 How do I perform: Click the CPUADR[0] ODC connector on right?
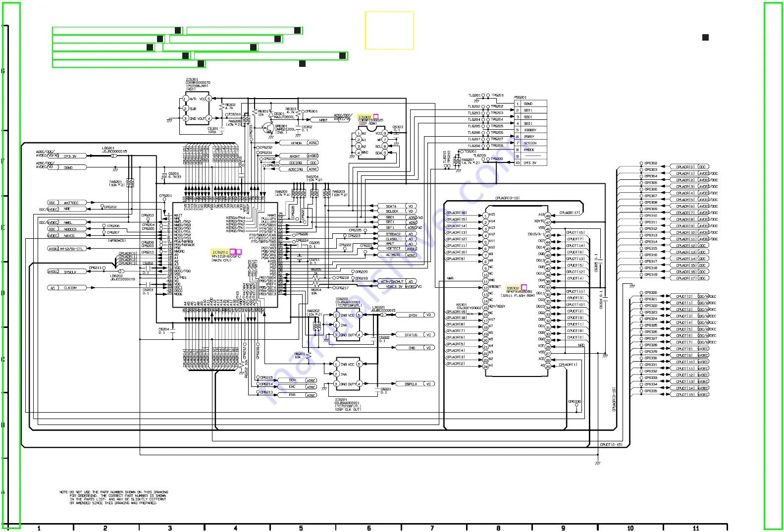click(690, 167)
